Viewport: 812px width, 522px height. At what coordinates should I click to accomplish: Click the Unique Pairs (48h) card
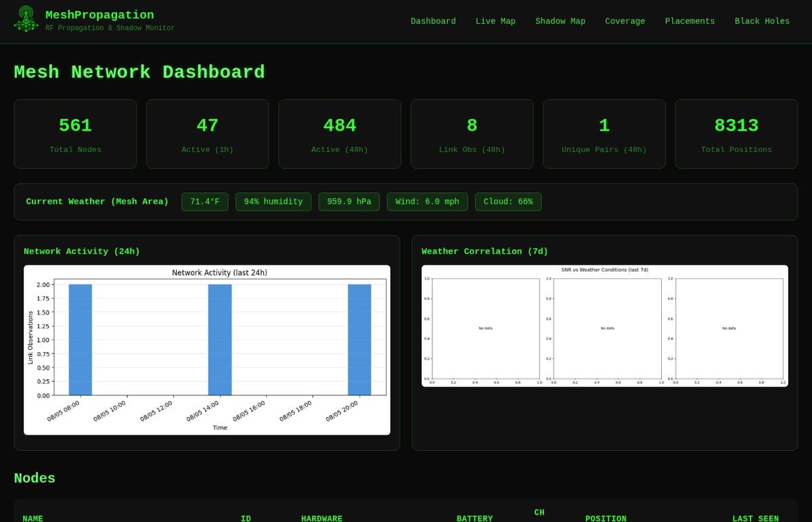[604, 134]
